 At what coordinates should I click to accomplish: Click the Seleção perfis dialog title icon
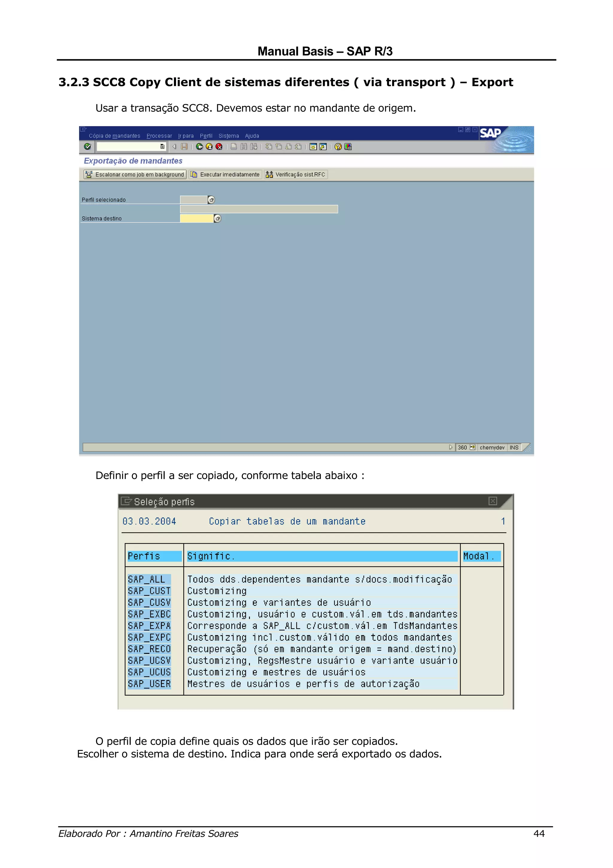point(126,501)
